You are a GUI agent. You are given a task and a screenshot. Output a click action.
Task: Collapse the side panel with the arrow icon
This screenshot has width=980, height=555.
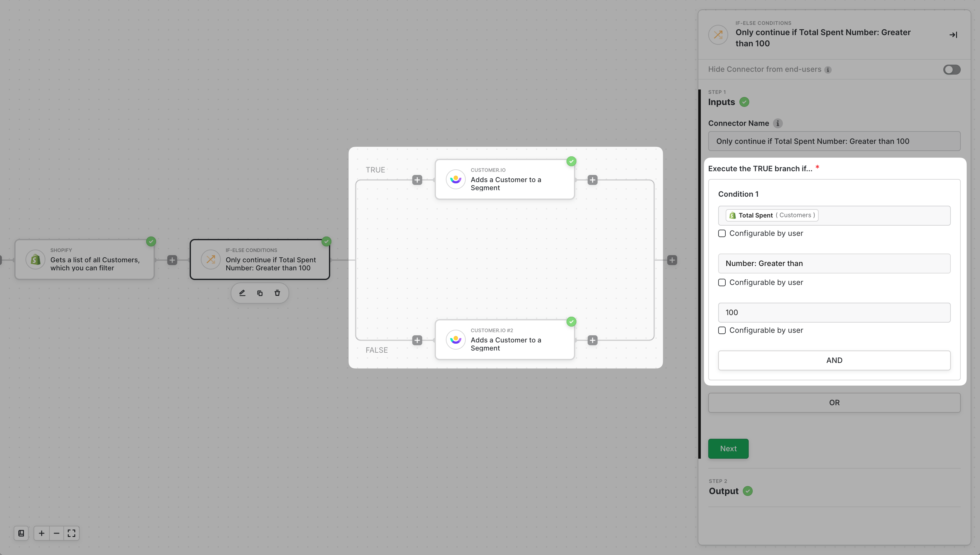point(953,35)
